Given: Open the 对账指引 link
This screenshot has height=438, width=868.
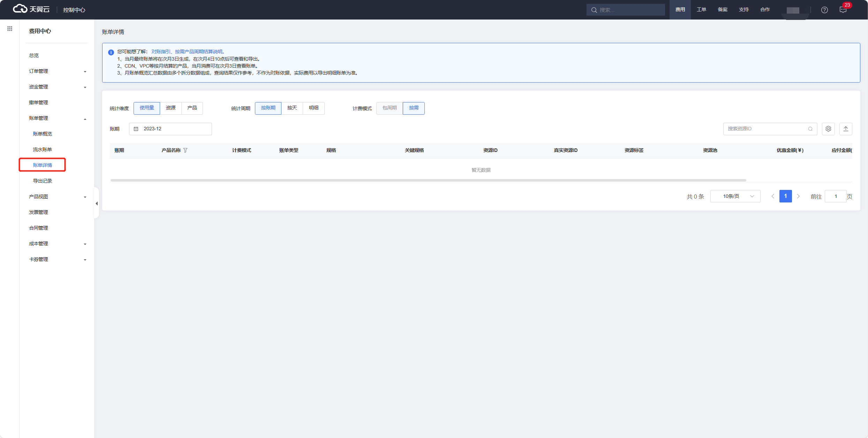Looking at the screenshot, I should 160,52.
